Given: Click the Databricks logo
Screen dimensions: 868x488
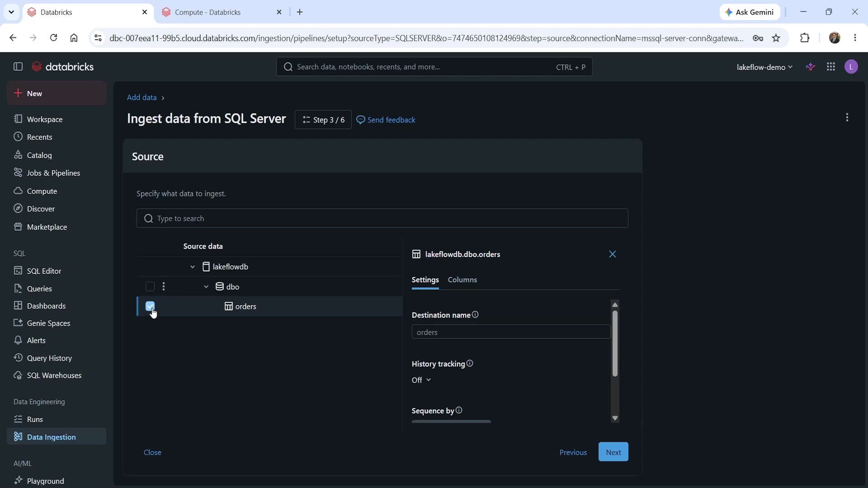Looking at the screenshot, I should tap(63, 67).
